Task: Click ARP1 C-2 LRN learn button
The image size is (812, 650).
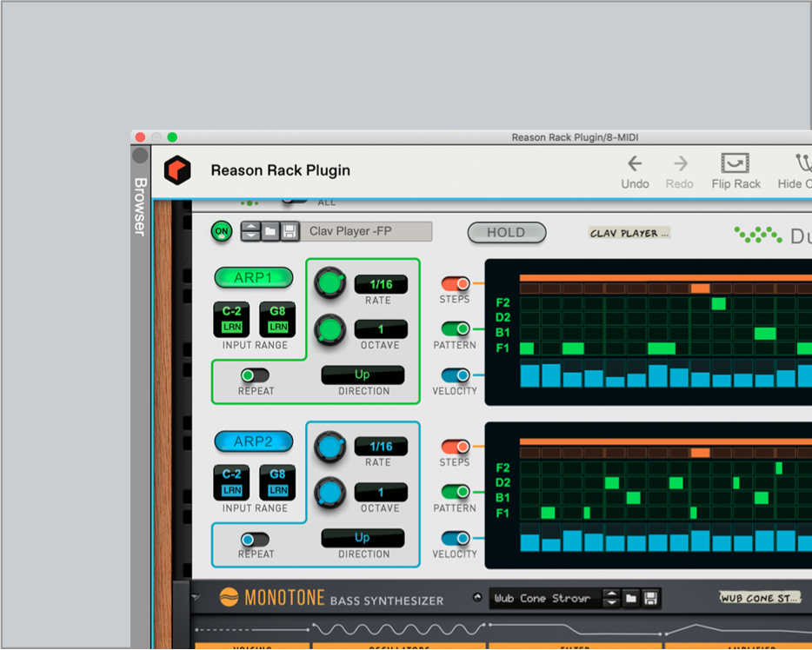Action: point(231,327)
